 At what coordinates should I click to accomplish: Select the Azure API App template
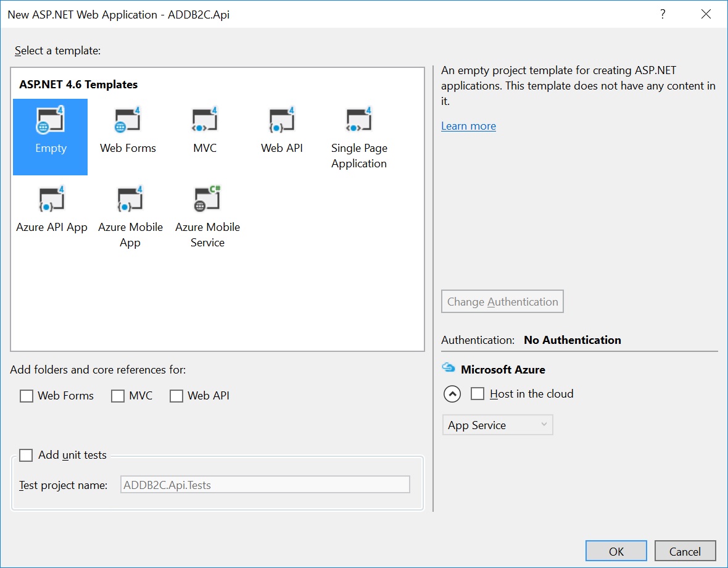[x=52, y=200]
